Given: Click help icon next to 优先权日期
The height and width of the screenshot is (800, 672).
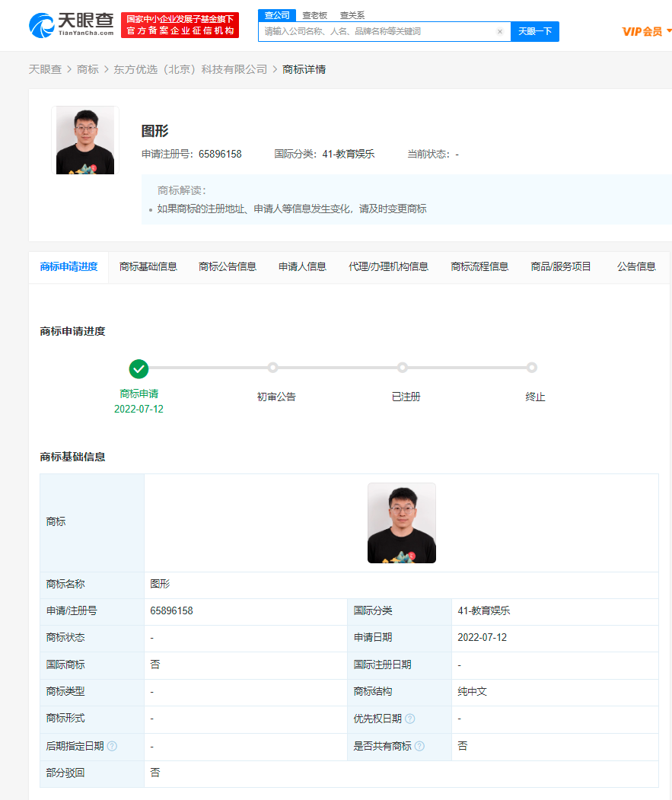Looking at the screenshot, I should (x=410, y=719).
